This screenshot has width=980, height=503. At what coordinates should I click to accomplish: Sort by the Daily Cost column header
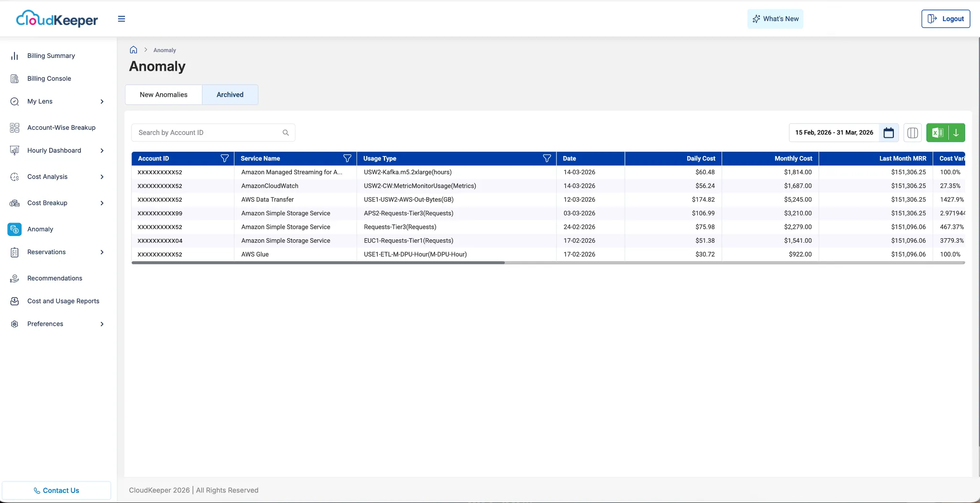(x=673, y=158)
